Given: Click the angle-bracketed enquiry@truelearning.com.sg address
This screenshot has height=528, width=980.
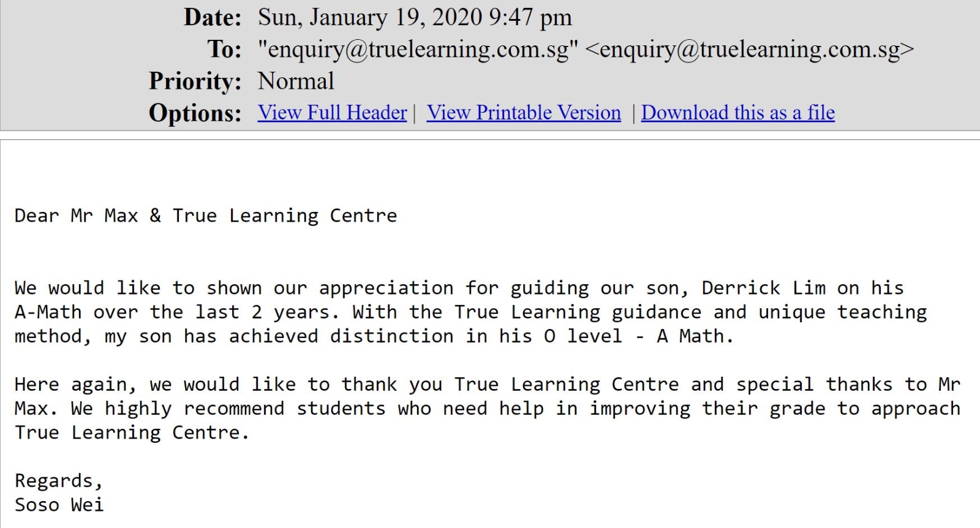Looking at the screenshot, I should coord(750,50).
